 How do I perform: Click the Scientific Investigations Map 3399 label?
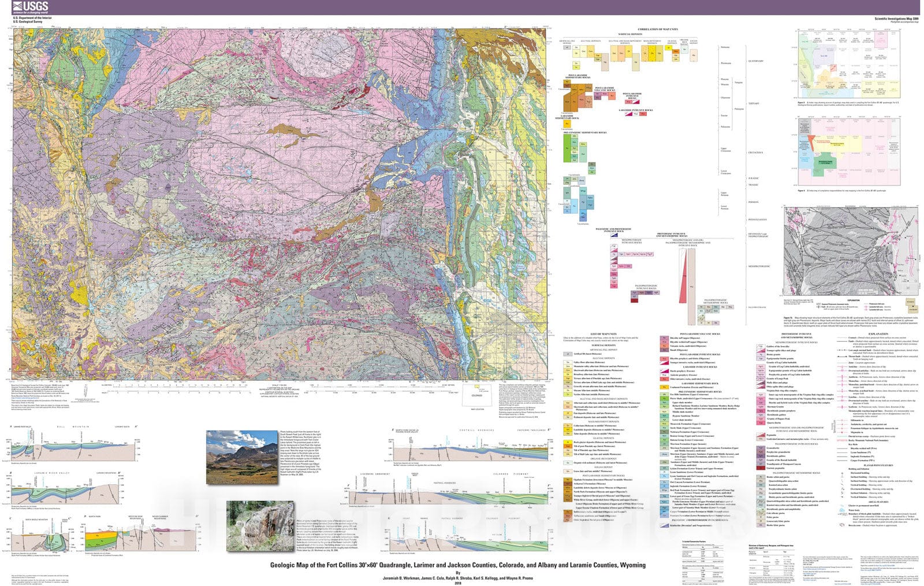pyautogui.click(x=896, y=18)
